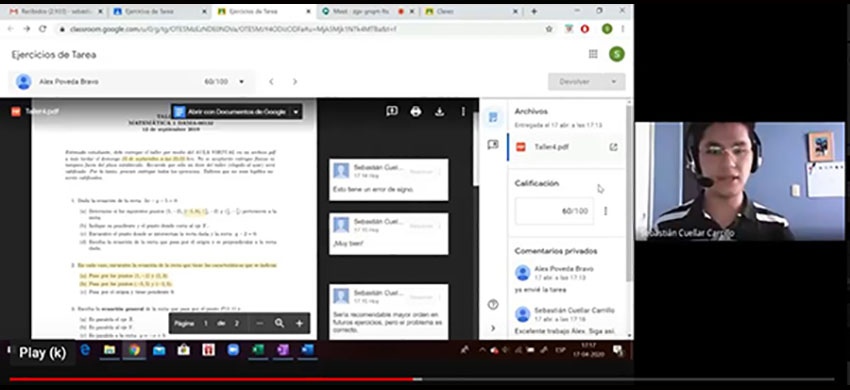Go to next student arrow

[x=295, y=82]
